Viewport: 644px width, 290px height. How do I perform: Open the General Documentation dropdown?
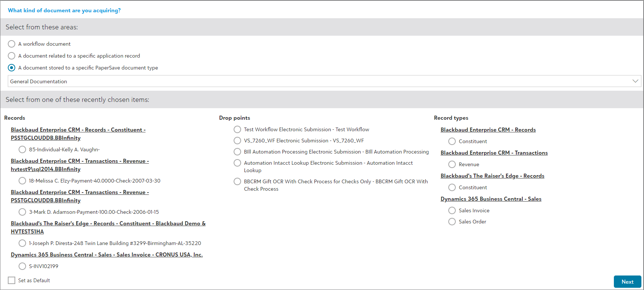coord(320,81)
